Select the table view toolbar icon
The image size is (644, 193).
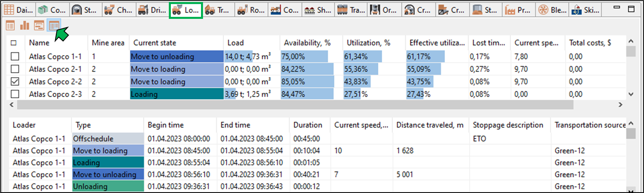(10, 26)
